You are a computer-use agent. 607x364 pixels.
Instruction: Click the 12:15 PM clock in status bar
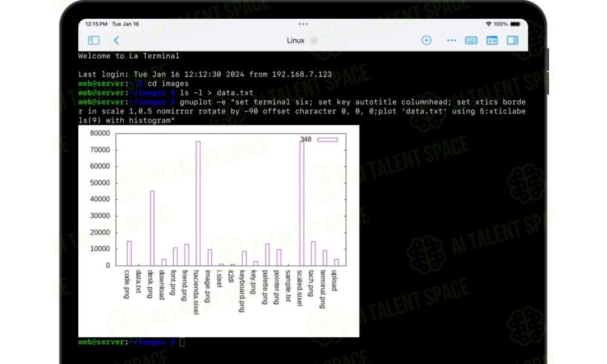pyautogui.click(x=96, y=24)
